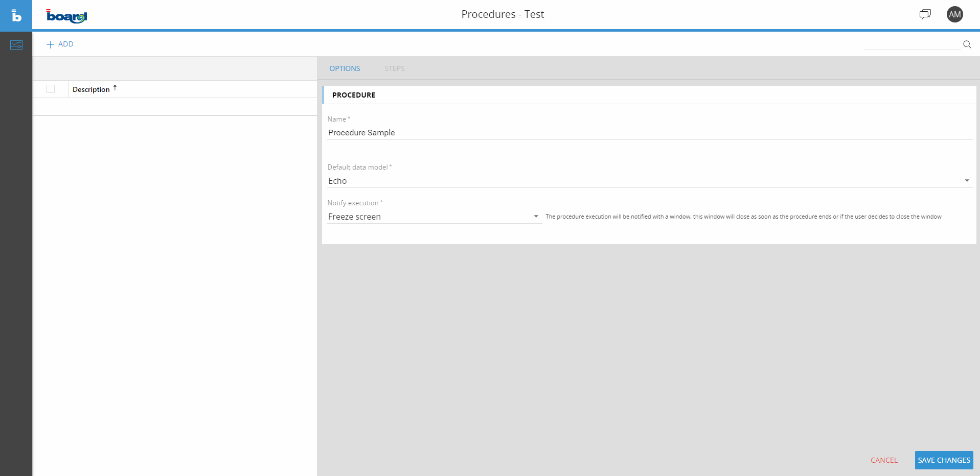Image resolution: width=980 pixels, height=476 pixels.
Task: Expand the Default data model dropdown arrow
Action: 967,180
